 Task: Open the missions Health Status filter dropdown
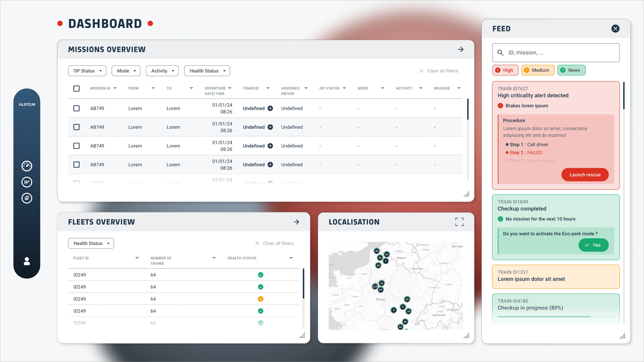tap(207, 71)
